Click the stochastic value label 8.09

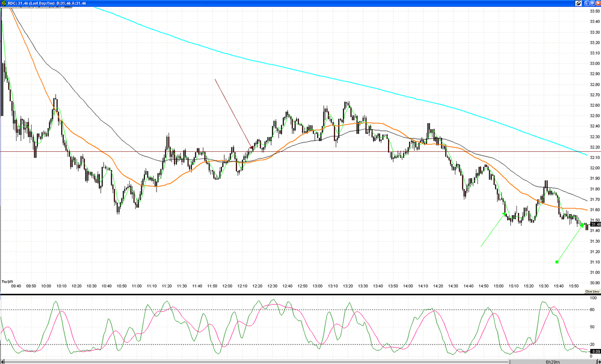(596, 352)
